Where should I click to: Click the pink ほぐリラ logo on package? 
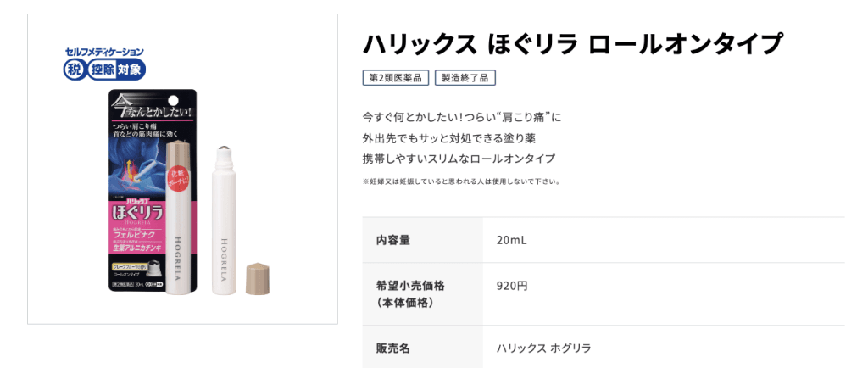click(137, 209)
